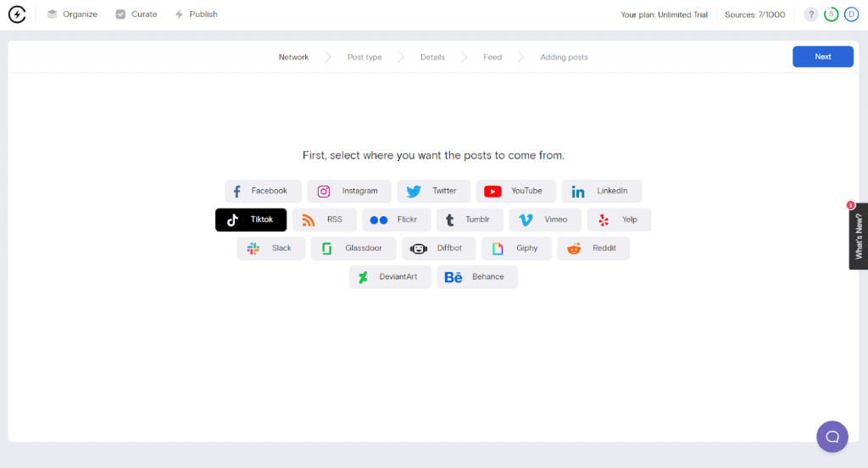Image resolution: width=868 pixels, height=468 pixels.
Task: Choose Tumblr as the source network
Action: 470,220
